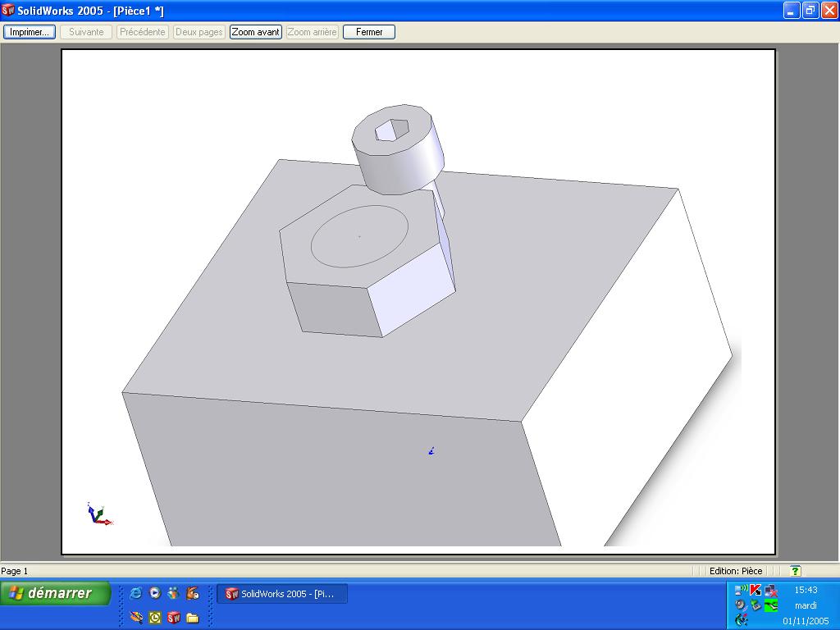
Task: Click the SolidWorks title bar logo icon
Action: 8,11
